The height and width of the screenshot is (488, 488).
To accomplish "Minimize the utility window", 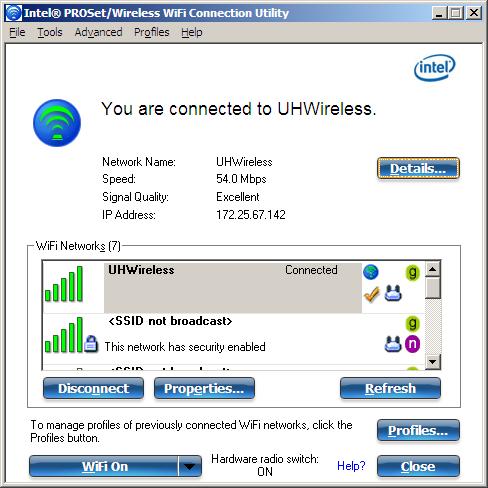I will [439, 13].
